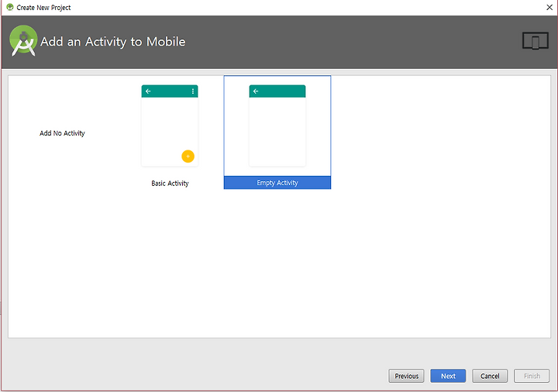Go back with the Previous button
The height and width of the screenshot is (392, 558).
pyautogui.click(x=406, y=376)
